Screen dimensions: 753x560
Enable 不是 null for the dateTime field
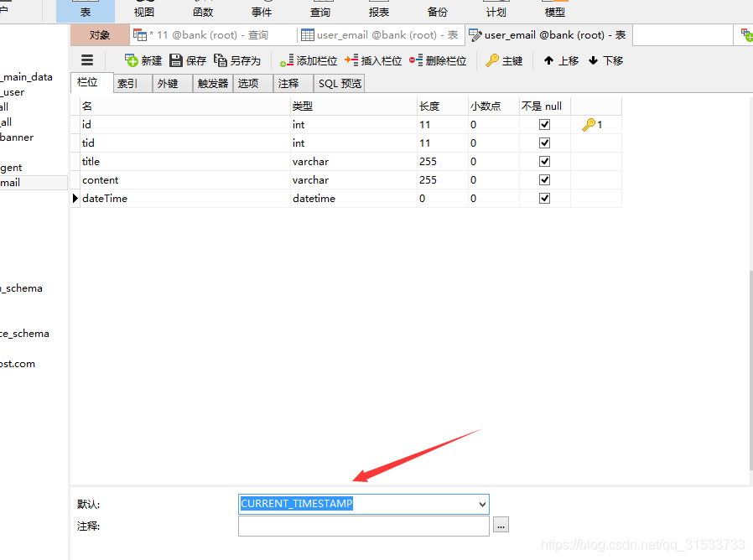coord(544,198)
